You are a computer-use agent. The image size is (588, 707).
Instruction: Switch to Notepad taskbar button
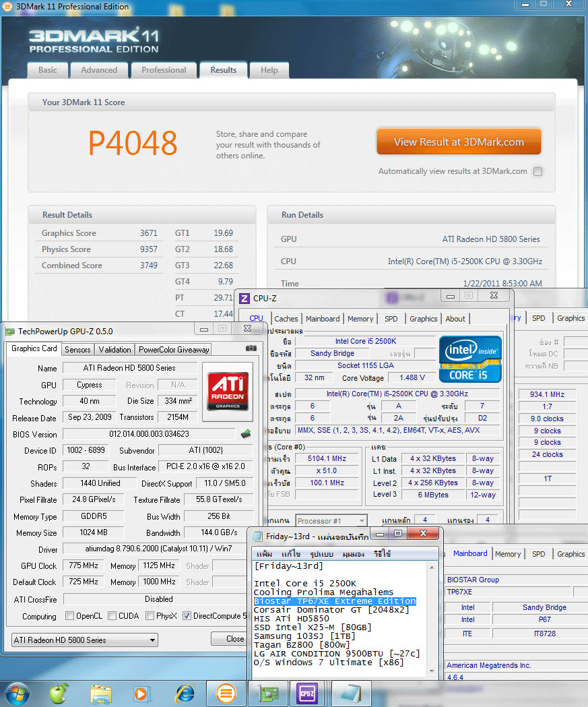[x=352, y=694]
